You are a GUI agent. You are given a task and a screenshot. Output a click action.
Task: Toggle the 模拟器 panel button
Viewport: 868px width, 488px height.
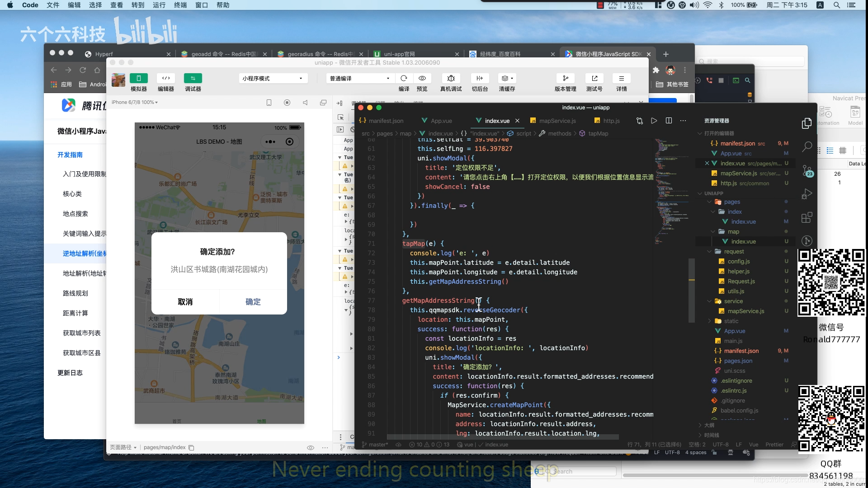point(138,79)
